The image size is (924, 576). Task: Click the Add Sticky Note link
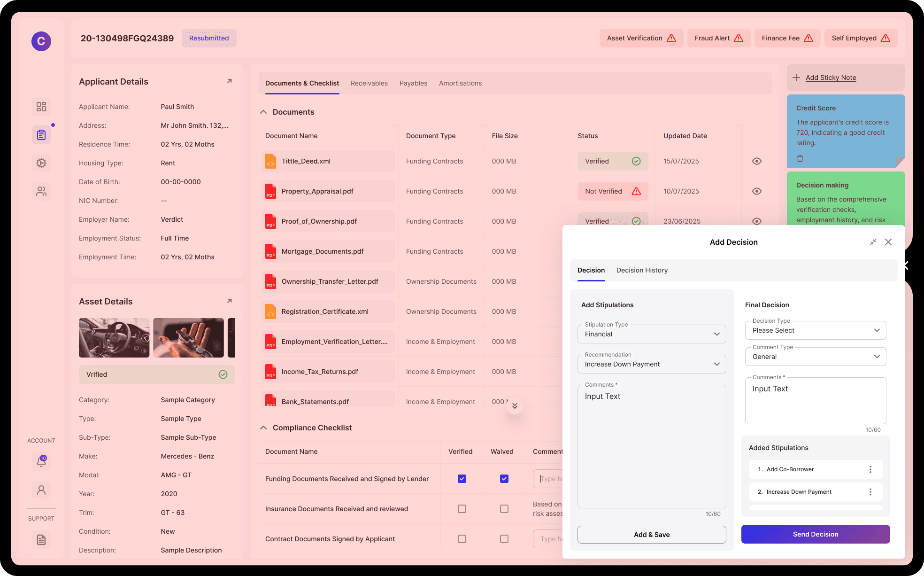[x=831, y=78]
